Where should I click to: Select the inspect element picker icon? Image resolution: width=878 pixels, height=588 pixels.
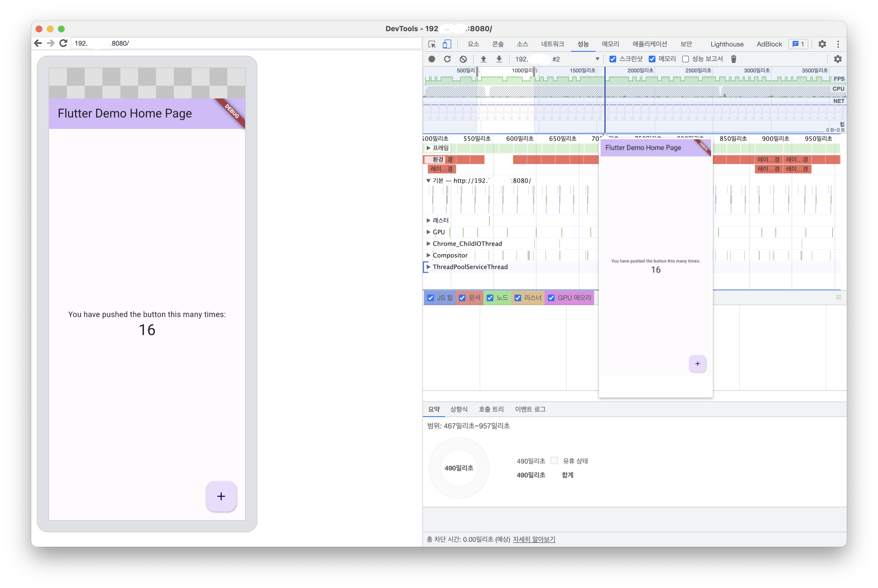pyautogui.click(x=432, y=44)
